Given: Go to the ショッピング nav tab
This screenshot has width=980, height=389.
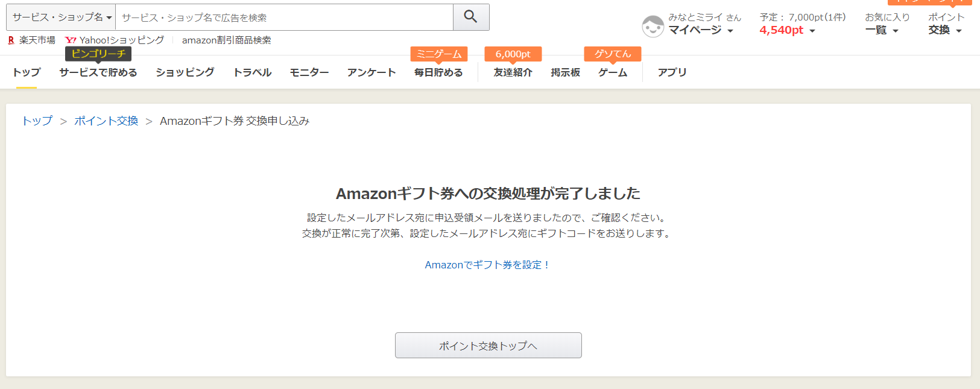Looking at the screenshot, I should click(185, 72).
